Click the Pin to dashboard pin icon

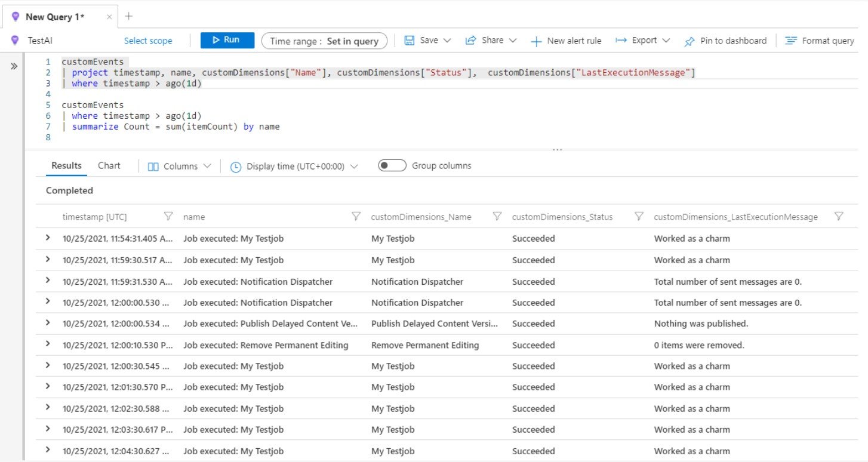coord(690,41)
